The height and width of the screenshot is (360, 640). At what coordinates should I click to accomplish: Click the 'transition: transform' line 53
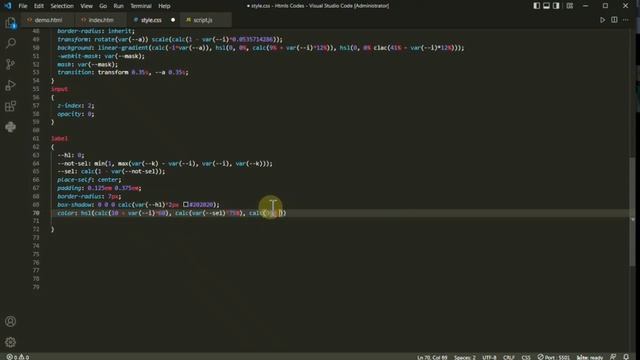(x=123, y=72)
